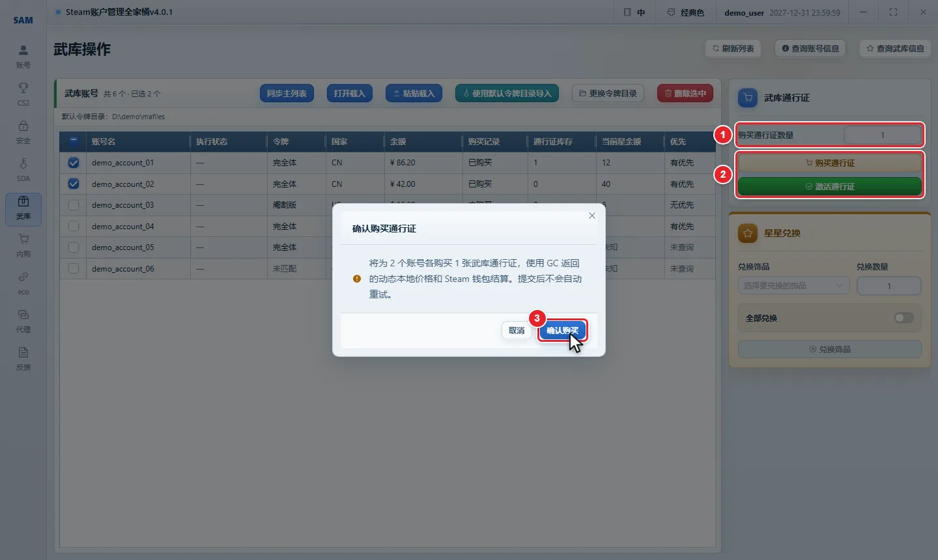This screenshot has width=938, height=560.
Task: Click 更换令牌目录 button
Action: click(x=608, y=94)
